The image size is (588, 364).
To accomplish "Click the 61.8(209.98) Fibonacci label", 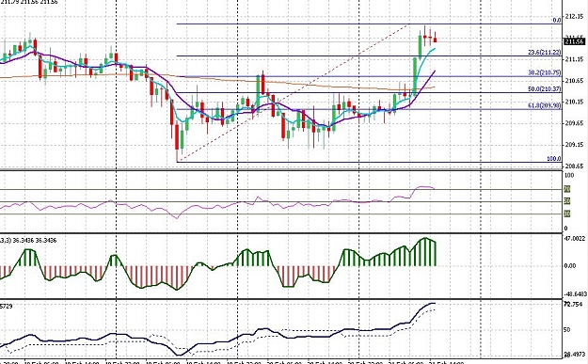I will point(545,105).
